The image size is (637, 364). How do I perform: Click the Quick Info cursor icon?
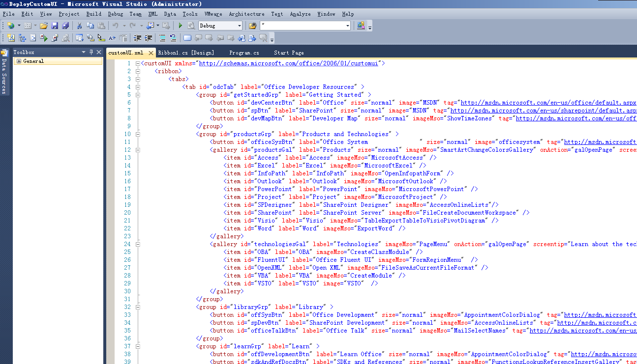[x=101, y=38]
